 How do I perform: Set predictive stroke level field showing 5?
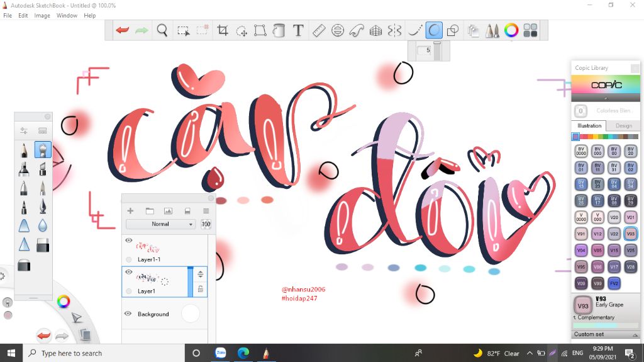424,50
